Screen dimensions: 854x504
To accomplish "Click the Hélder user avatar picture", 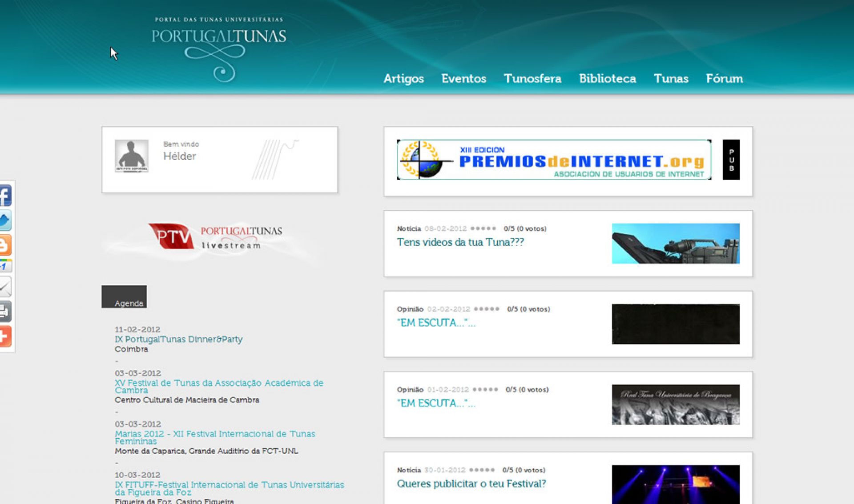I will click(x=131, y=156).
